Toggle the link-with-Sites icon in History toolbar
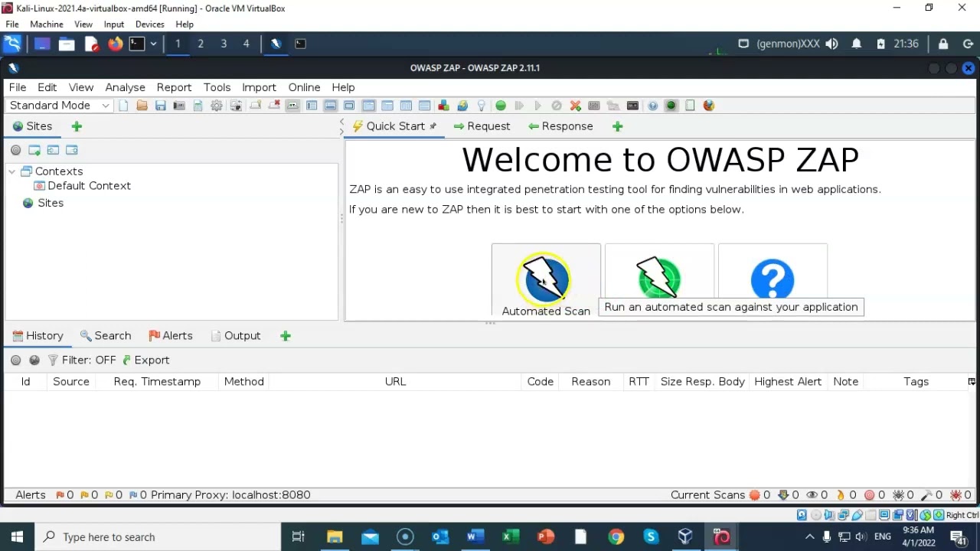 pos(34,360)
